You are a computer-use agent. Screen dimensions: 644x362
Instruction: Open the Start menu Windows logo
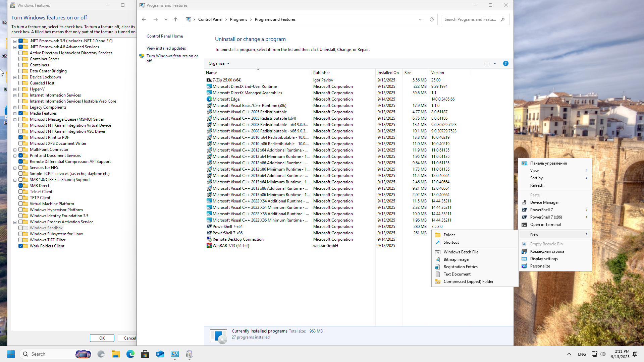pyautogui.click(x=11, y=354)
